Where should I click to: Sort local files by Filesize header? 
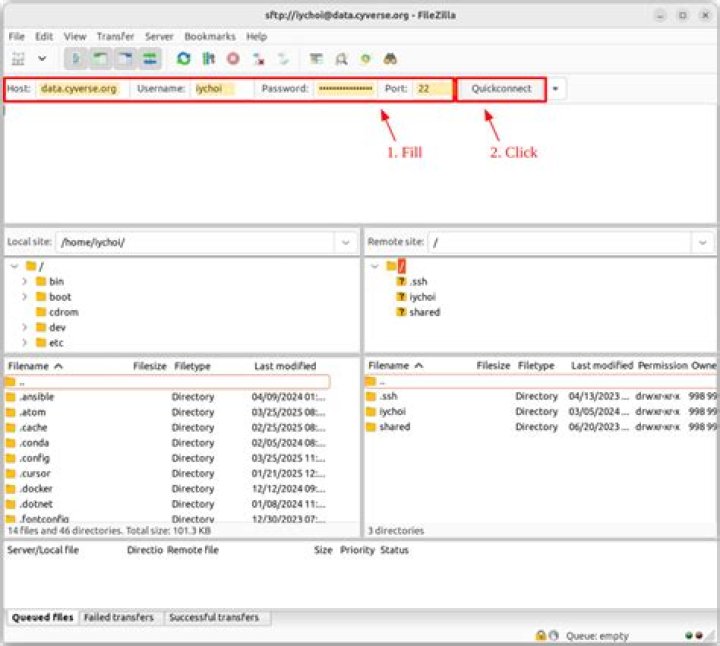pos(150,366)
